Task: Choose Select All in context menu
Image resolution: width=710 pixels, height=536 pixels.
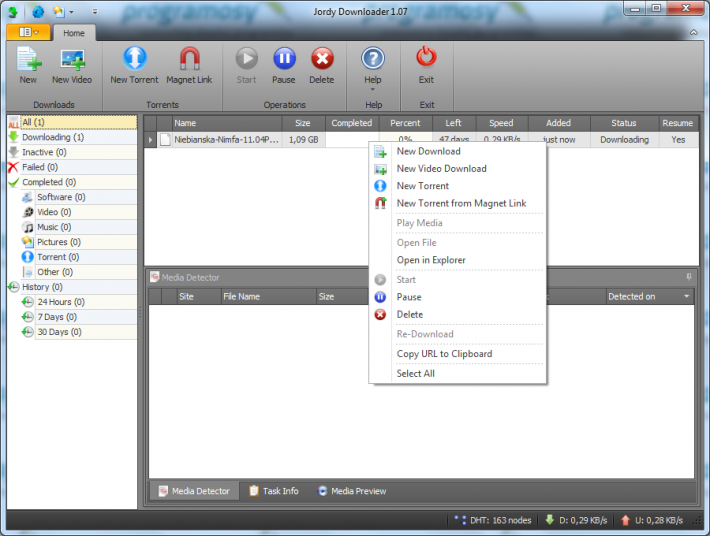Action: [457, 373]
